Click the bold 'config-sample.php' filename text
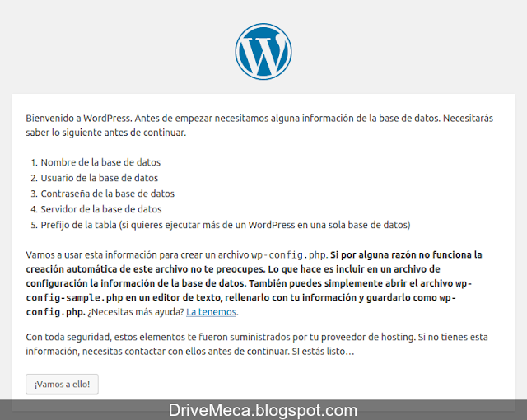This screenshot has height=420, width=527. [x=75, y=297]
